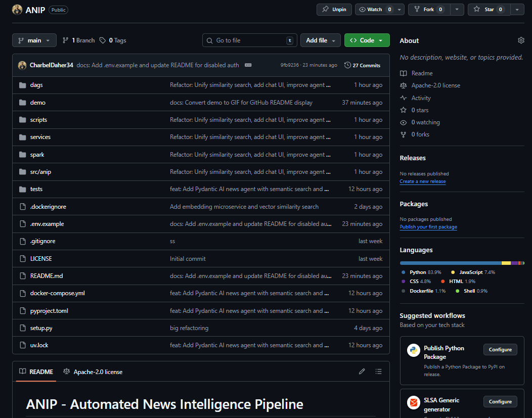Screen dimensions: 532x418
Task: Open the commit history via the clock icon
Action: tap(347, 65)
